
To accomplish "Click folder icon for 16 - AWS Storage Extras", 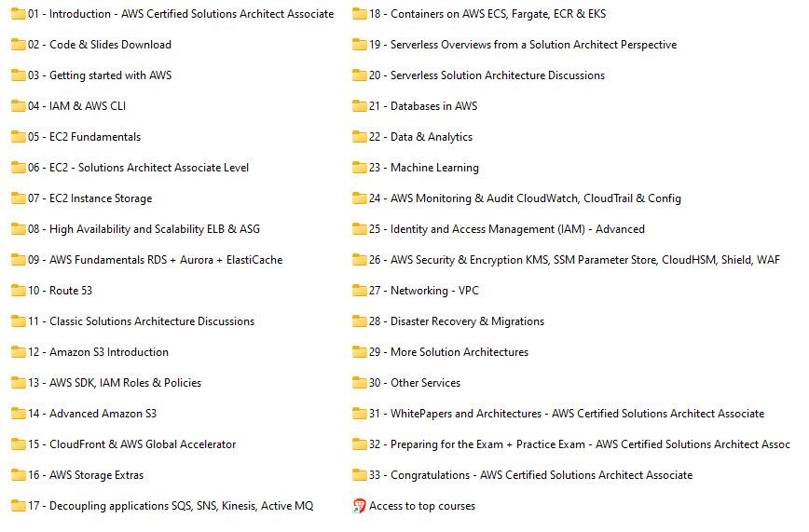I will point(18,475).
